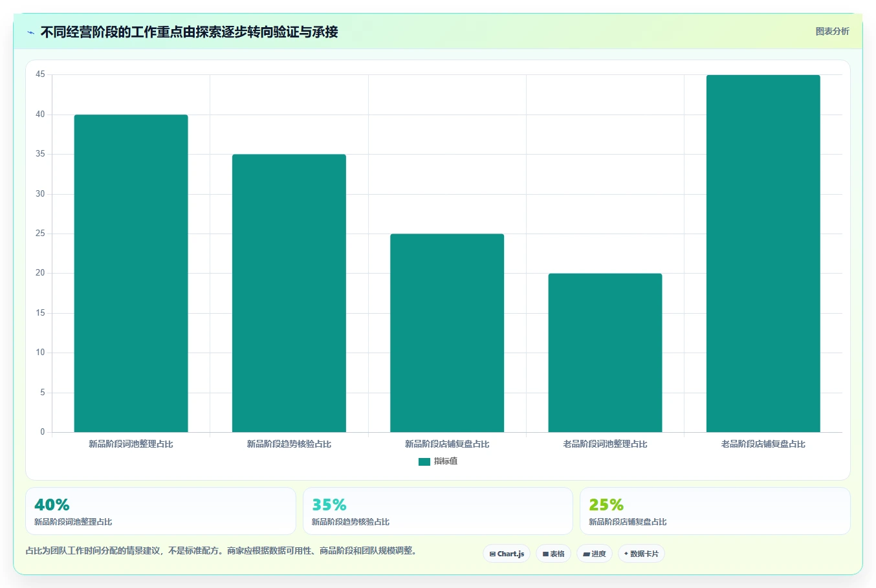Select the 新品阶段趋势核验占比 bar
The image size is (876, 588).
click(x=289, y=293)
